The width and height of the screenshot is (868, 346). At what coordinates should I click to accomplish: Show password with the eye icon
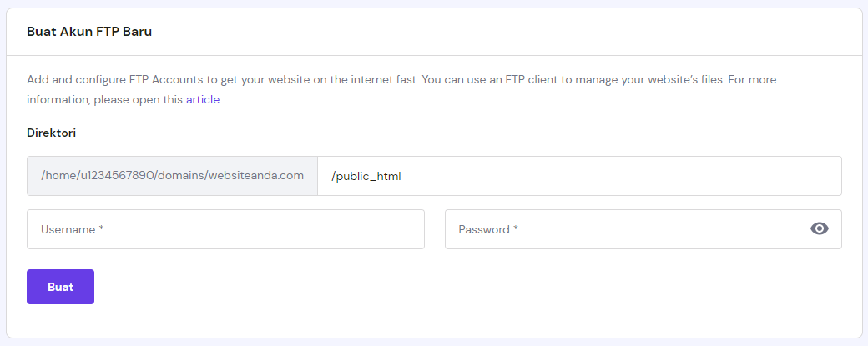click(820, 229)
